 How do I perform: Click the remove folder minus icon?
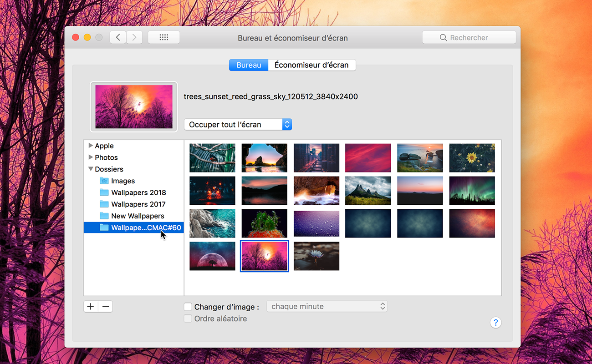[105, 306]
